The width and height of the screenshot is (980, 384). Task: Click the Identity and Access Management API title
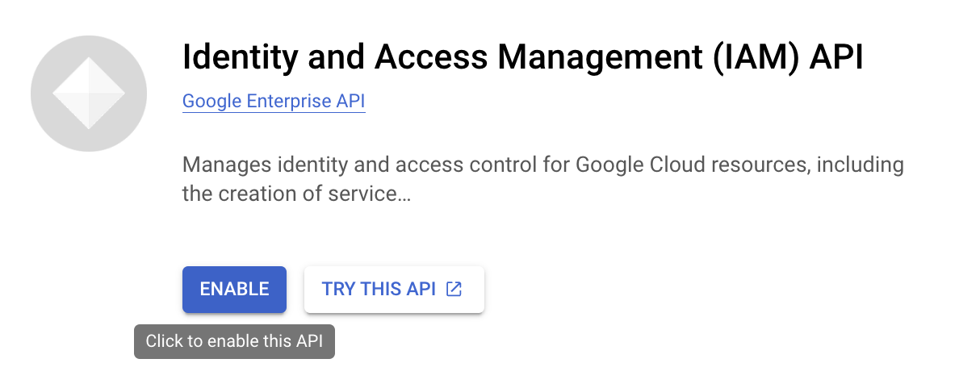[x=523, y=58]
